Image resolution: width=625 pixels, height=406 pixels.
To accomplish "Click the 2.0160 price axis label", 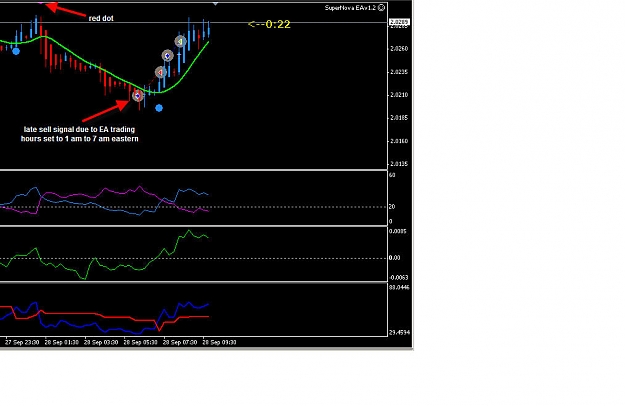I will [399, 141].
